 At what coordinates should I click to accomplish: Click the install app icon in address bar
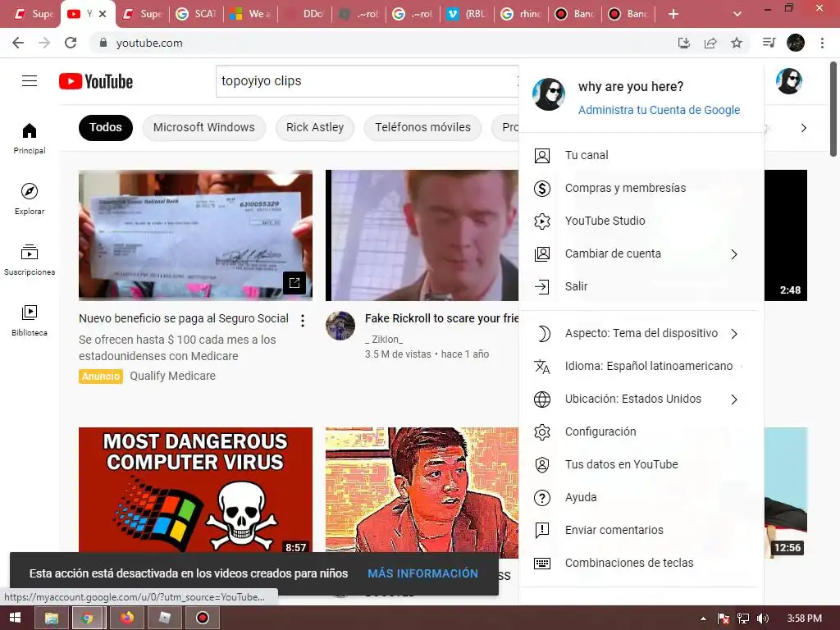tap(683, 43)
